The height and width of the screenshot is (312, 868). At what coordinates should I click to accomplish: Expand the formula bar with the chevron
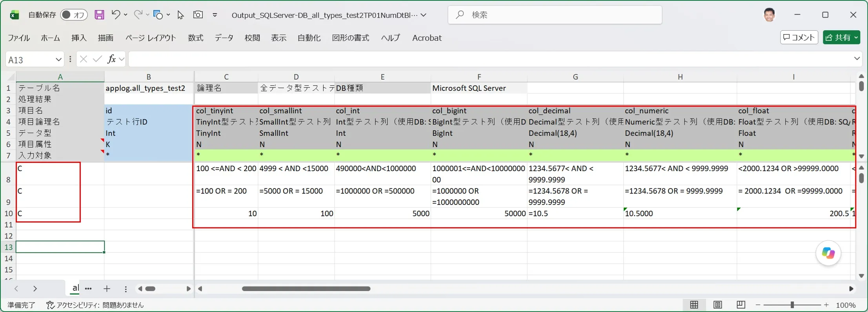857,59
